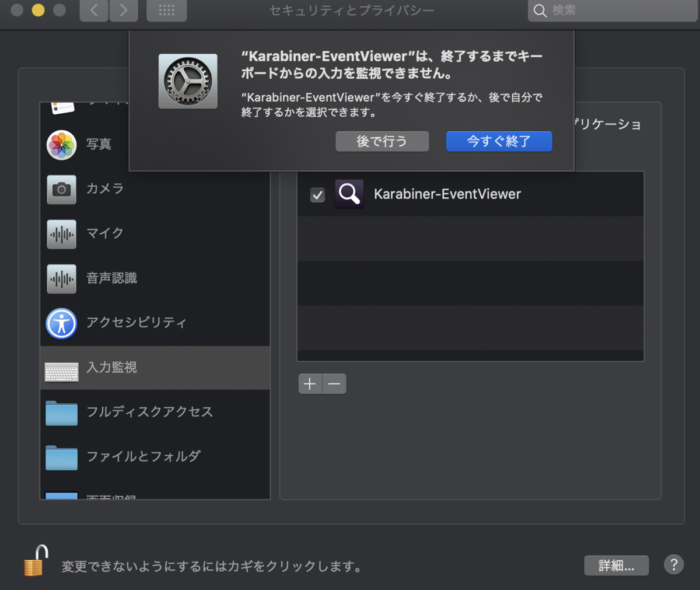Viewport: 700px width, 590px height.
Task: Click the 検索 search field
Action: tap(612, 11)
